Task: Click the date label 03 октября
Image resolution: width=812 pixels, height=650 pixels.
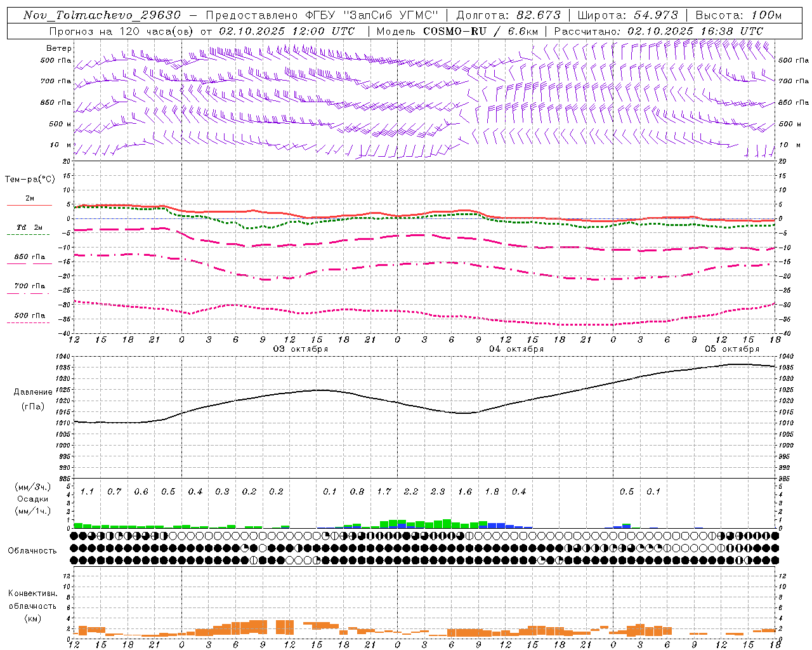Action: (301, 349)
